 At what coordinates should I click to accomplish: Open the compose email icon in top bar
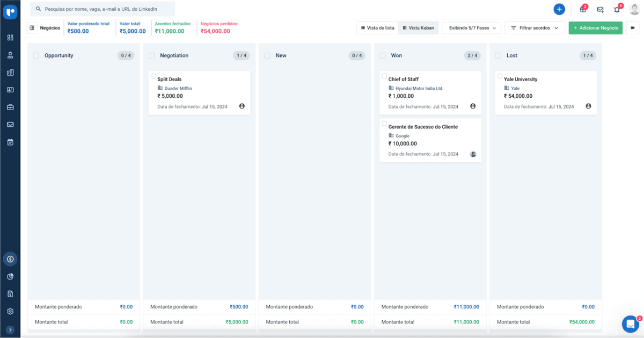[599, 9]
